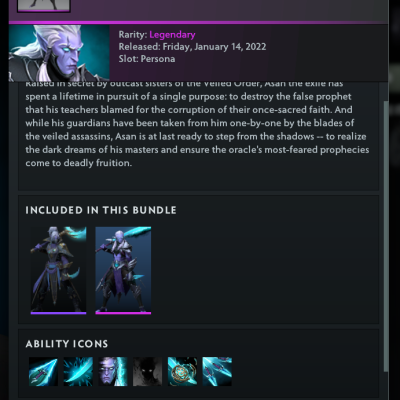Screen dimensions: 400x400
Task: Click the Released date line
Action: [x=192, y=47]
